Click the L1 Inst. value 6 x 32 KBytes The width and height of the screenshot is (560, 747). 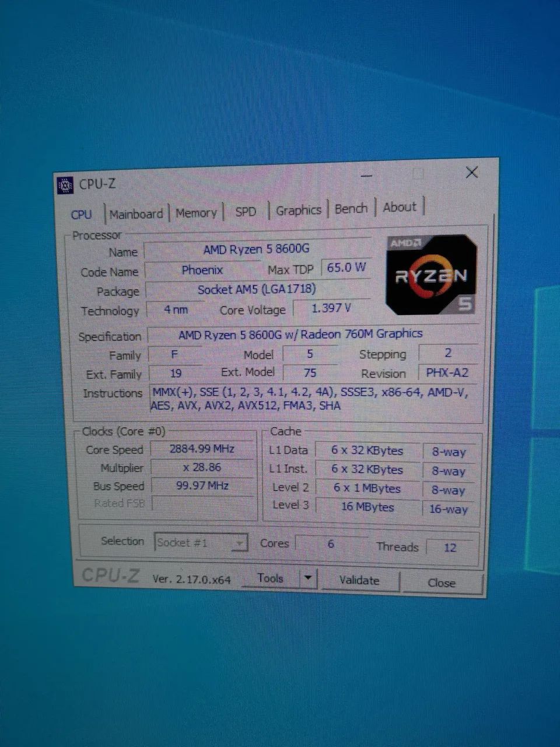[x=367, y=469]
